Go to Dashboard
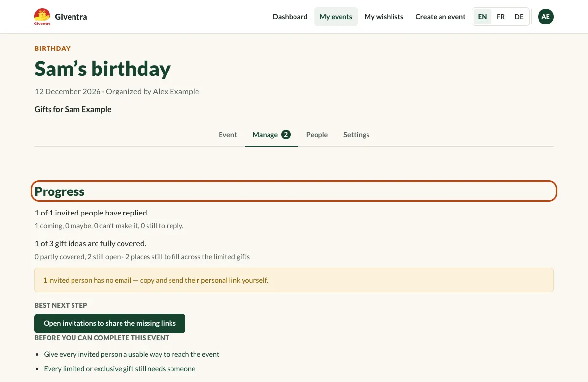 click(290, 17)
